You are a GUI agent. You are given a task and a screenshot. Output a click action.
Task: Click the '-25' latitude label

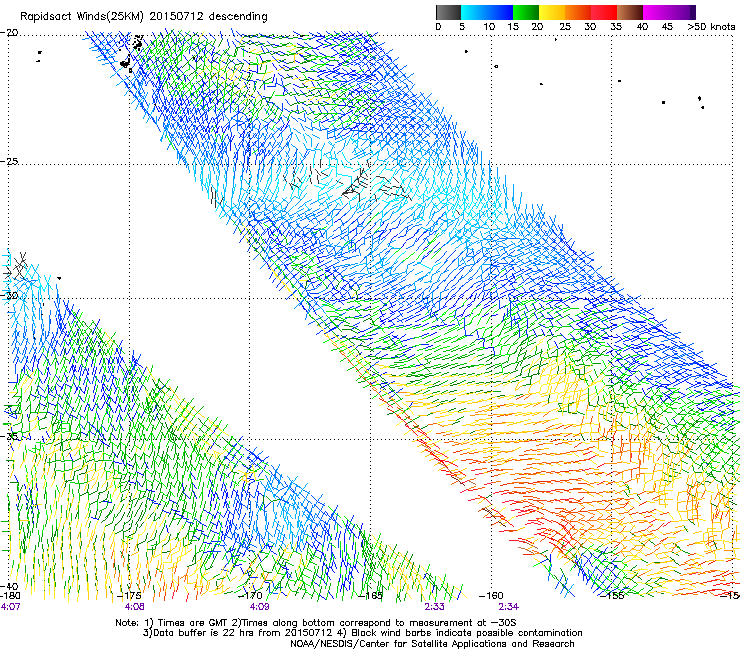(9, 161)
